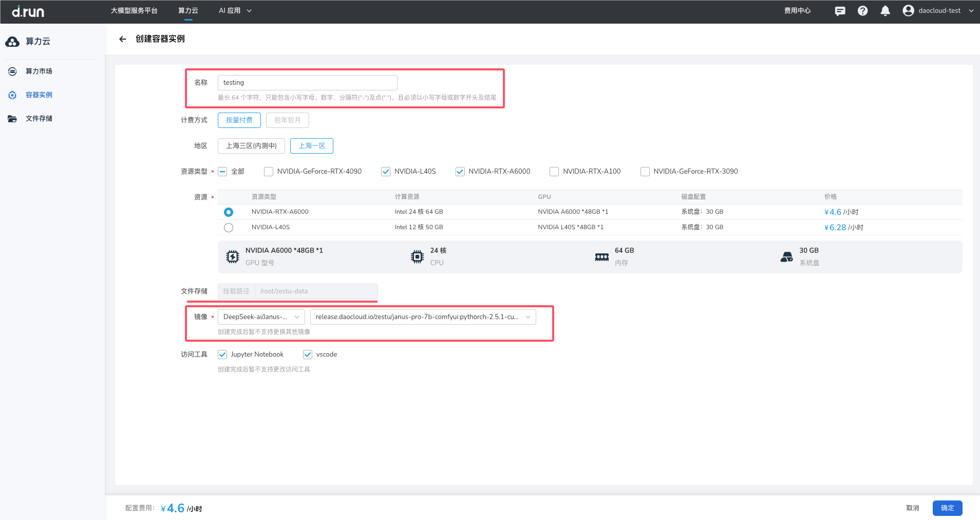The width and height of the screenshot is (980, 520).
Task: Click the 内存 memory icon
Action: pyautogui.click(x=602, y=257)
